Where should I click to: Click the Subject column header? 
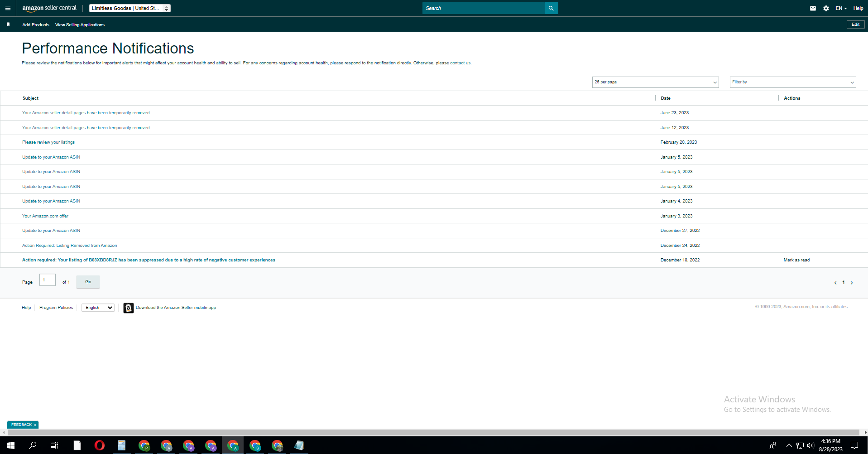(x=31, y=98)
